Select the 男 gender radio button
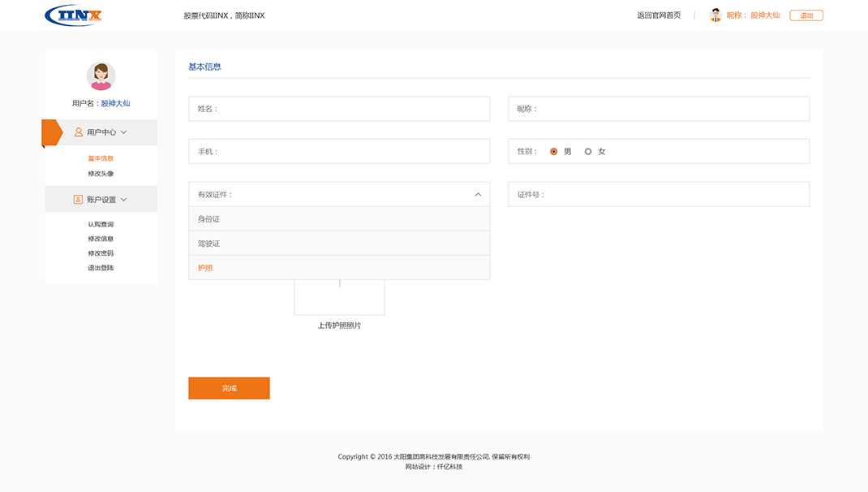868x492 pixels. (554, 152)
